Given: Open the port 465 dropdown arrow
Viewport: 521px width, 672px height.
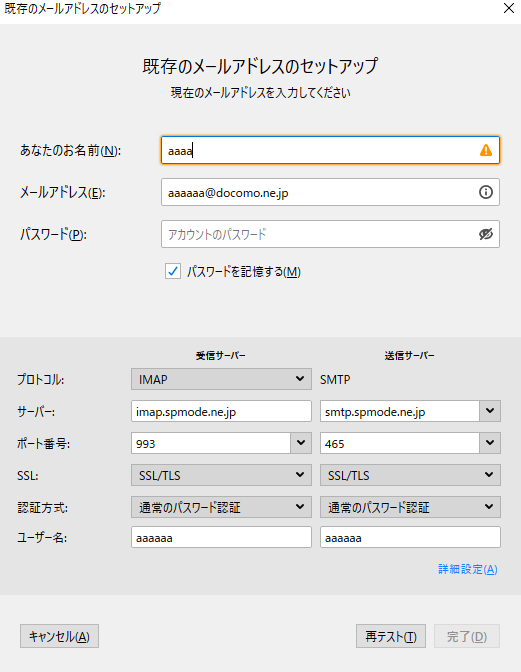Looking at the screenshot, I should click(x=490, y=443).
